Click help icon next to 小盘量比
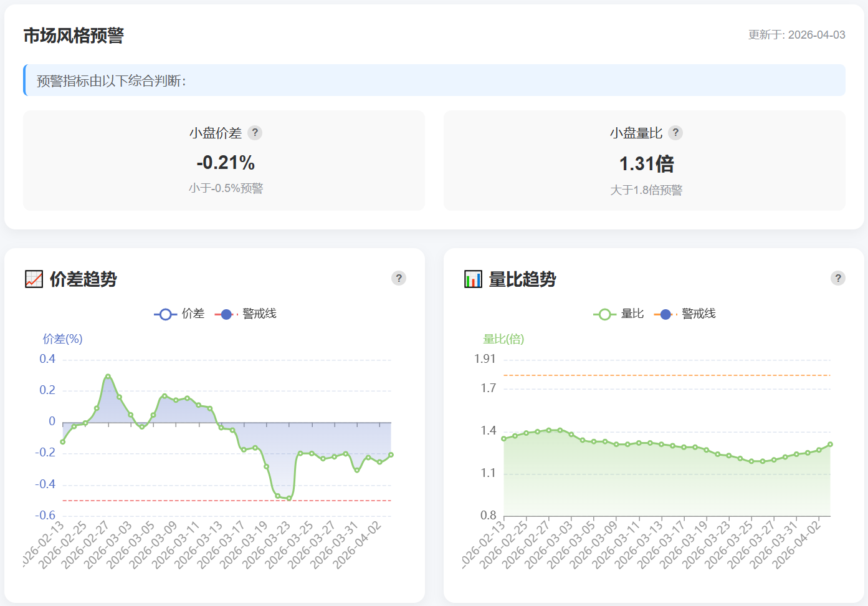Screen dimensions: 868x606 675,133
